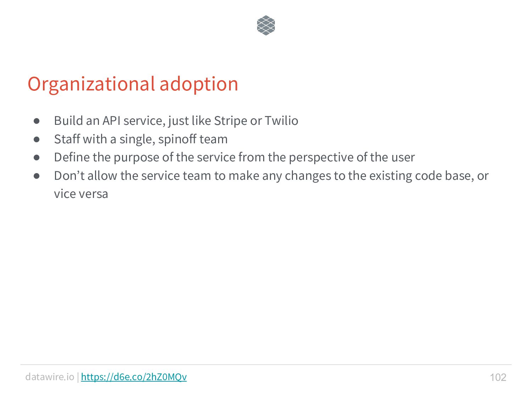Image resolution: width=532 pixels, height=399 pixels.
Task: Select the Staff with a single, spinoff team line
Action: coord(141,139)
